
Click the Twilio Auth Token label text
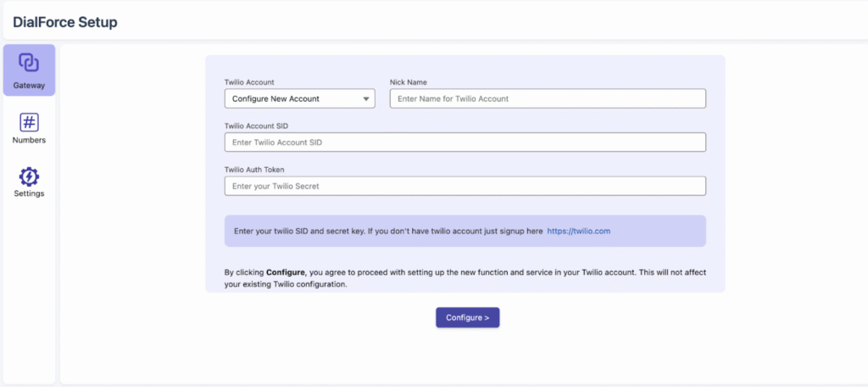click(254, 169)
